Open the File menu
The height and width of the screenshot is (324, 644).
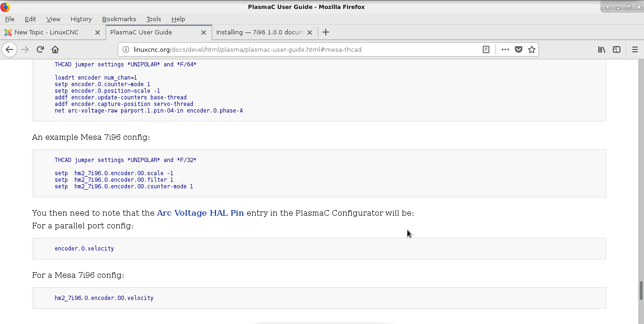point(9,19)
